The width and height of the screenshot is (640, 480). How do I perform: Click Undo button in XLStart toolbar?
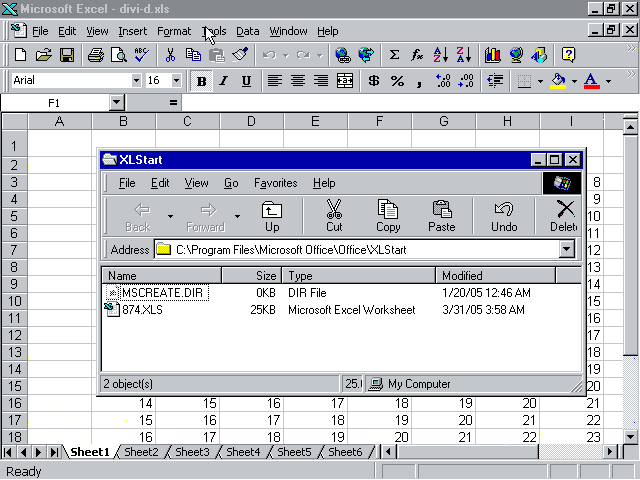coord(504,216)
